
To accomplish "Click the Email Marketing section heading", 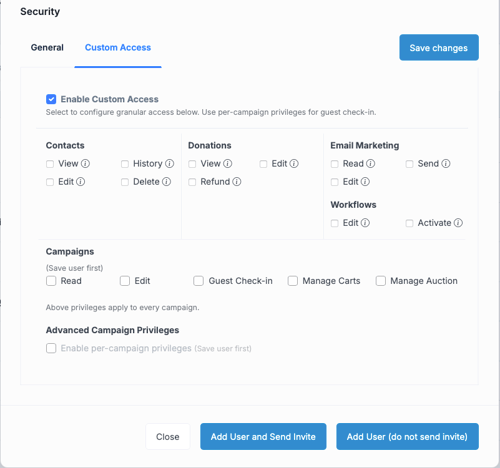I will pyautogui.click(x=365, y=145).
